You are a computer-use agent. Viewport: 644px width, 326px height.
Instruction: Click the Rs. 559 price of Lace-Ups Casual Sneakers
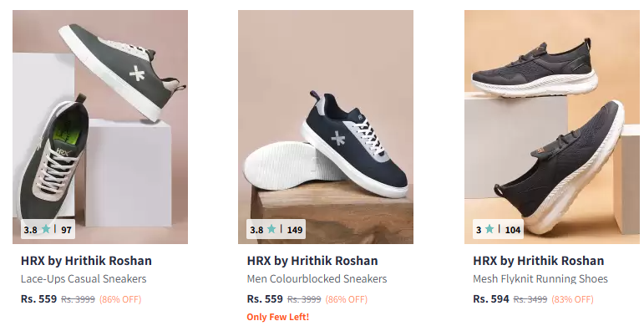tap(38, 299)
